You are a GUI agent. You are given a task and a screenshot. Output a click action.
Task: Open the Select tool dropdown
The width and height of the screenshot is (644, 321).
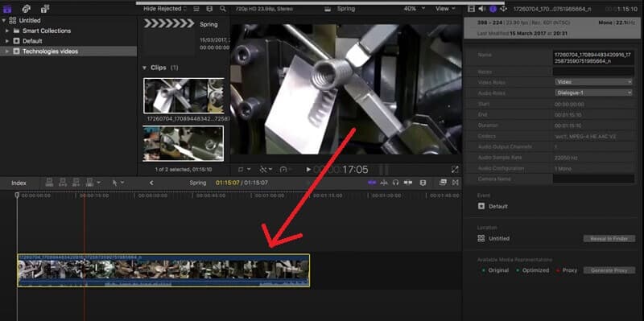click(x=118, y=183)
